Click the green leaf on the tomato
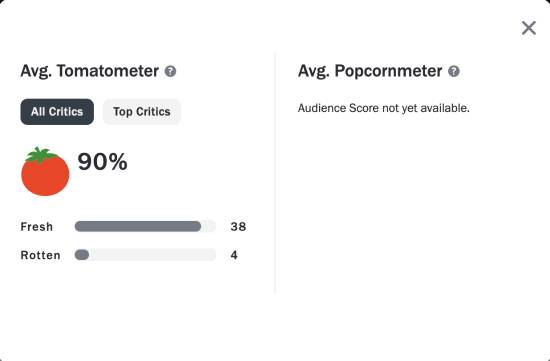Screen dimensions: 550x361 pos(40,155)
